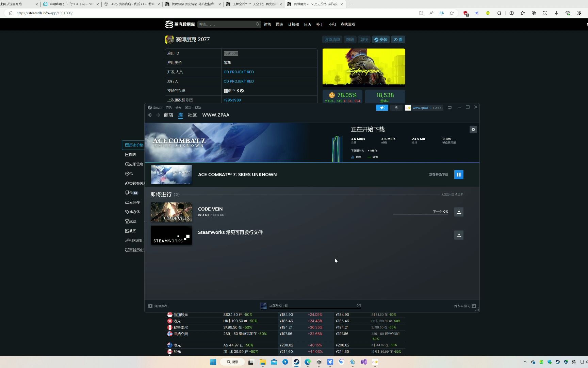
Task: Go forward in Steam navigation
Action: (158, 115)
